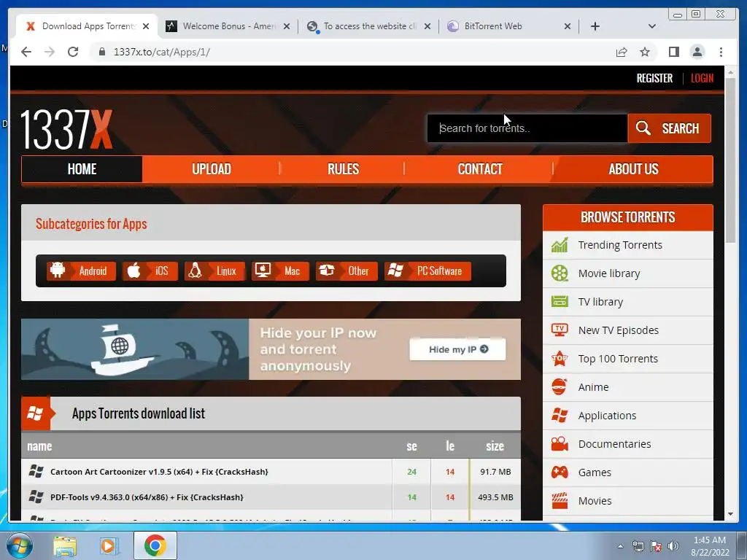Image resolution: width=747 pixels, height=560 pixels.
Task: Click the New TV Episodes icon
Action: pos(560,330)
